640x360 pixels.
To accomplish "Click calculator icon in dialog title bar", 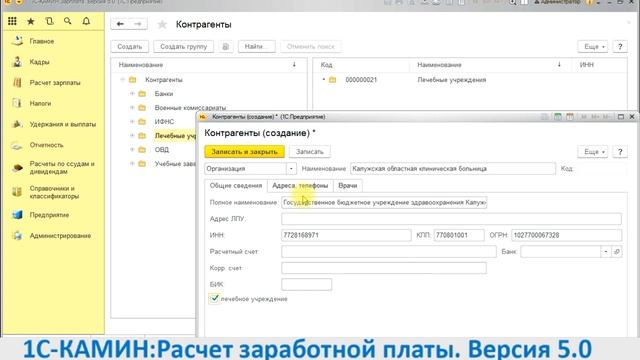I will tap(558, 117).
